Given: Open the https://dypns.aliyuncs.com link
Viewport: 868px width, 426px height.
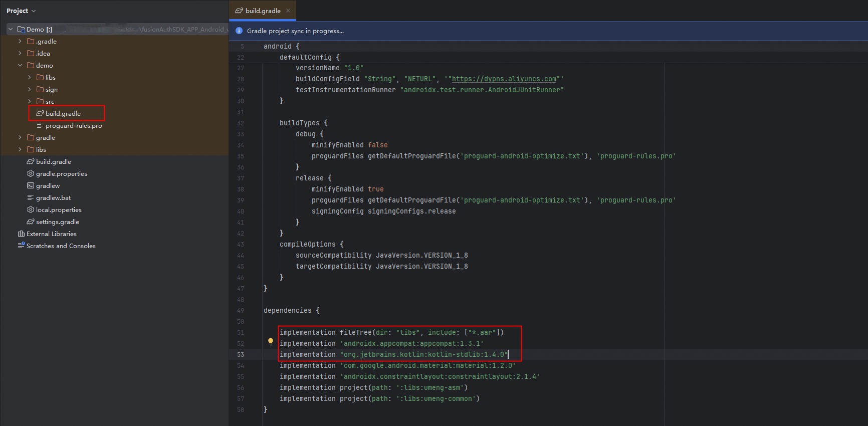Looking at the screenshot, I should coord(504,79).
